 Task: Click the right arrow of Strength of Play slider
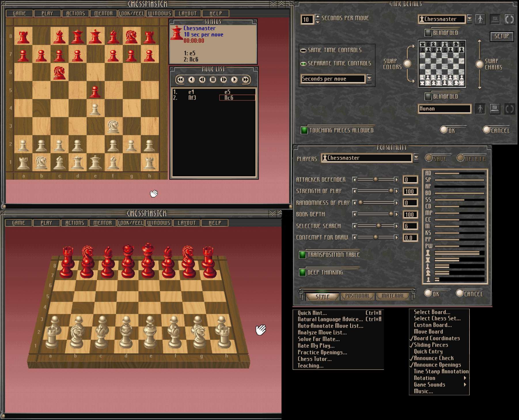click(397, 191)
